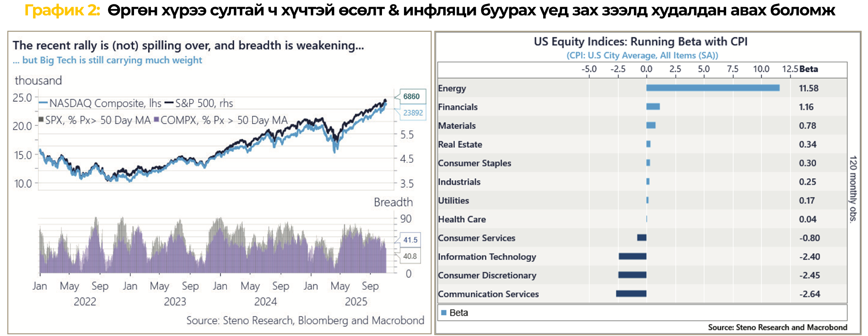
Task: Click the gray SPX 50 Day MA legend square
Action: click(x=41, y=119)
